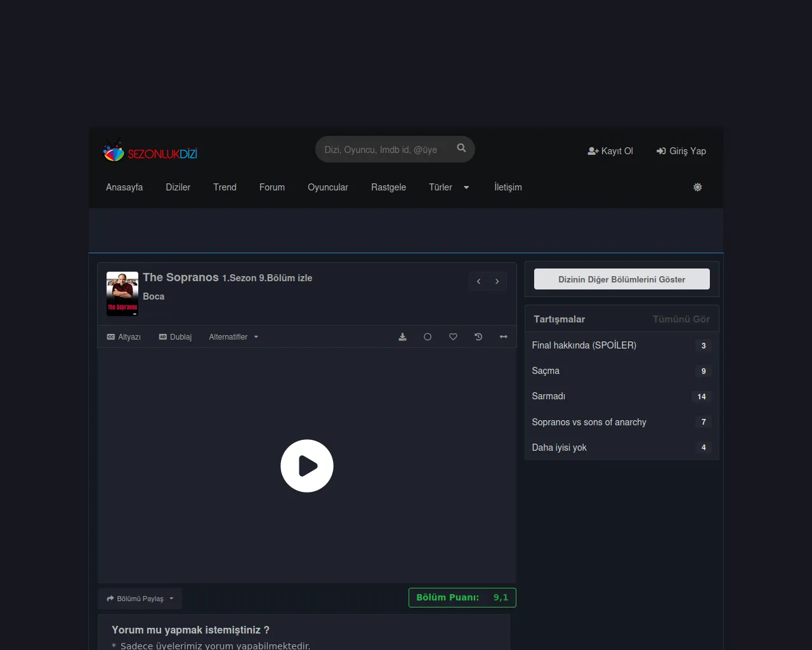Screen dimensions: 812x650
Task: Expand the Alternatifler dropdown
Action: tap(233, 337)
